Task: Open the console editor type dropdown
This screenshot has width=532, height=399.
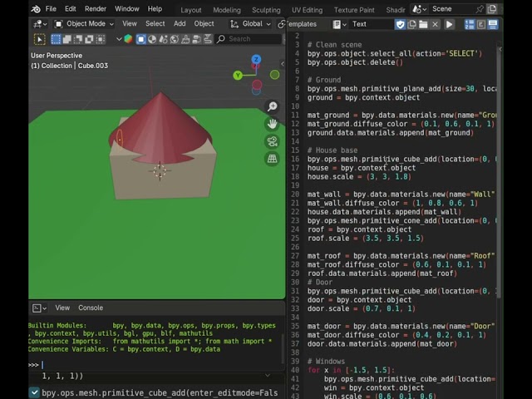Action: 39,308
